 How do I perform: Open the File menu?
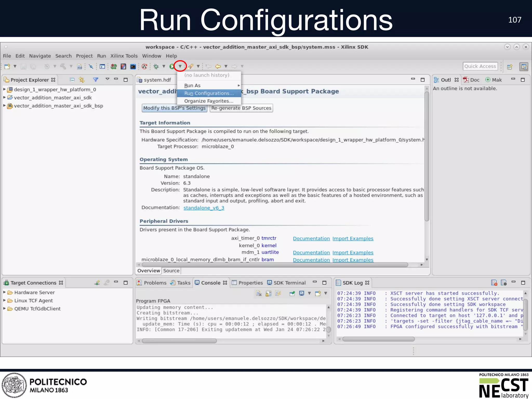pos(7,56)
